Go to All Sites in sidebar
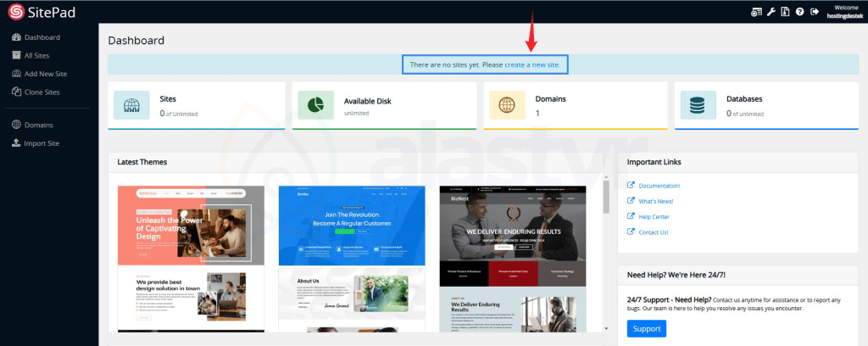 [x=36, y=55]
